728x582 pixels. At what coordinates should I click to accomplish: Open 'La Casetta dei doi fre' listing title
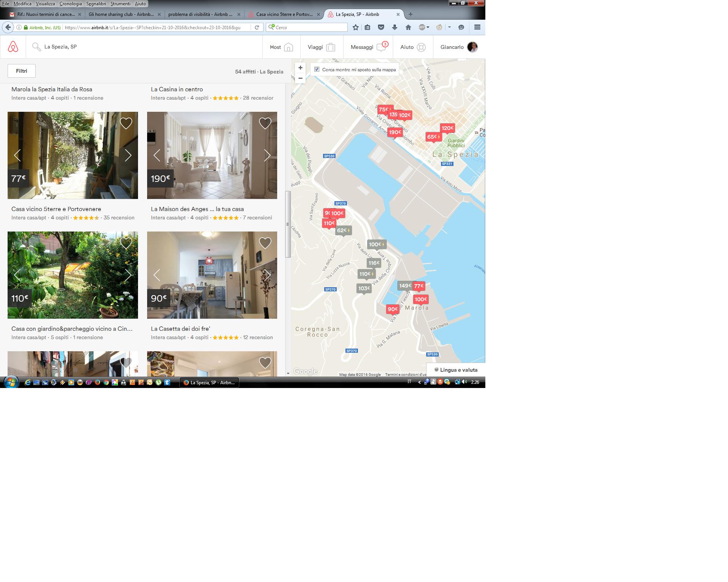(180, 329)
